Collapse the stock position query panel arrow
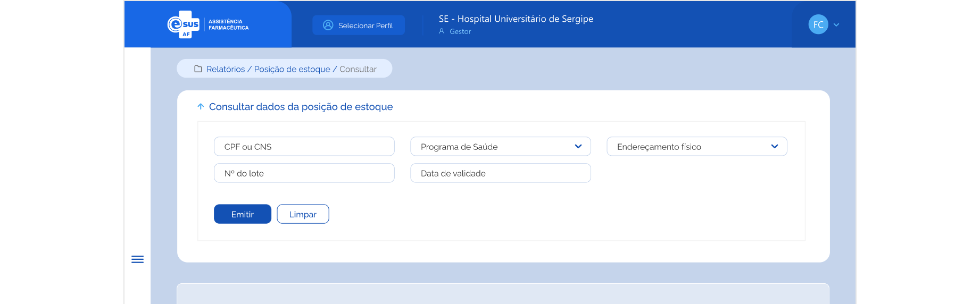The image size is (980, 304). 201,107
